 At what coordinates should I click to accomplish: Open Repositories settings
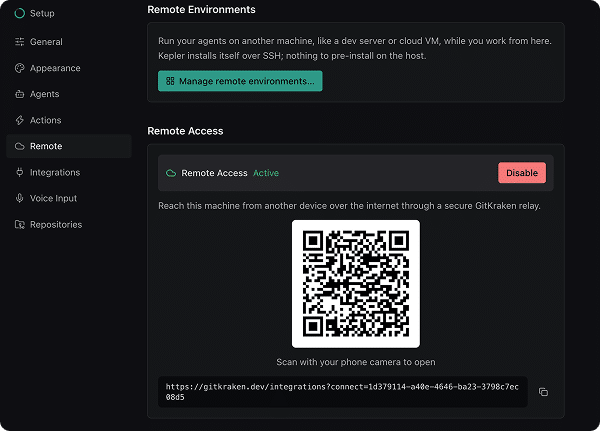point(68,224)
